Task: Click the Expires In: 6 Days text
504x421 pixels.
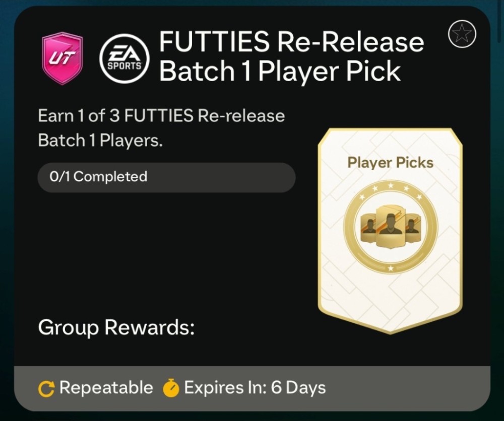Action: (x=255, y=387)
